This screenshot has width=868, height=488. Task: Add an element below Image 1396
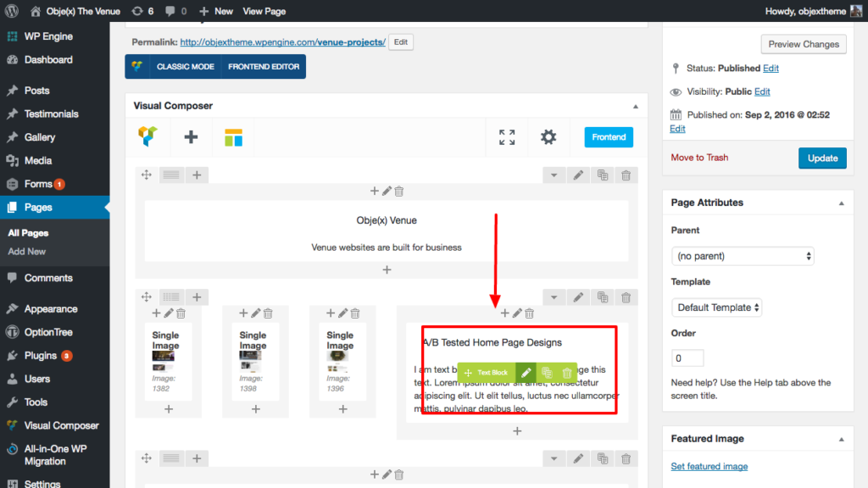coord(342,409)
